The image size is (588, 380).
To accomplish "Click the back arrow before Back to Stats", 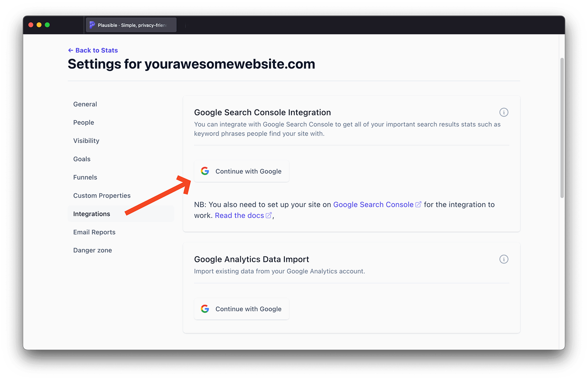I will (71, 50).
